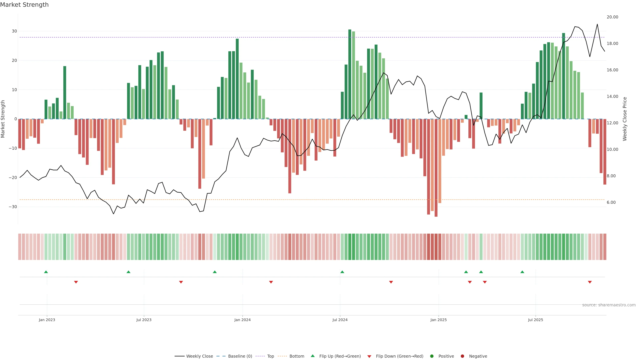Click Positive green circle legend icon

click(x=432, y=356)
